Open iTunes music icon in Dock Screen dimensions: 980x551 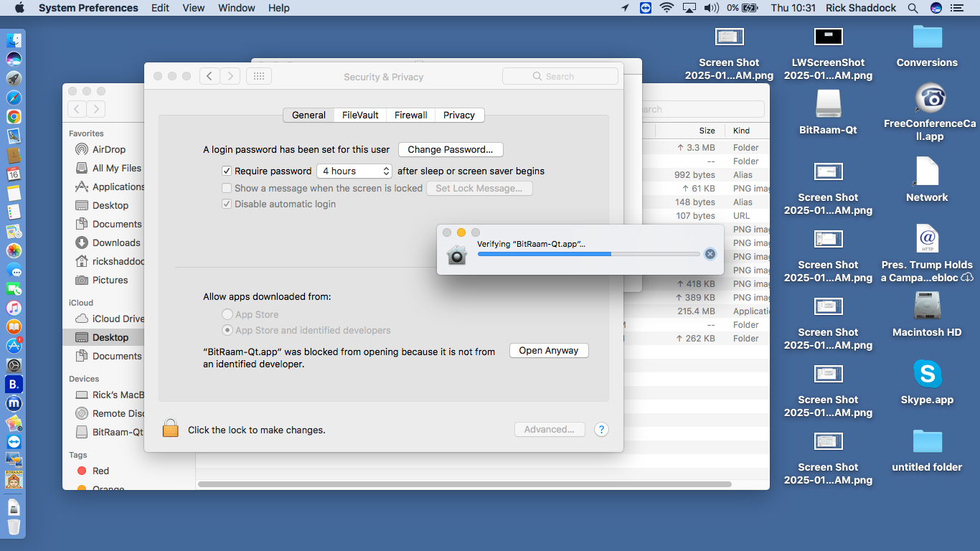point(14,308)
